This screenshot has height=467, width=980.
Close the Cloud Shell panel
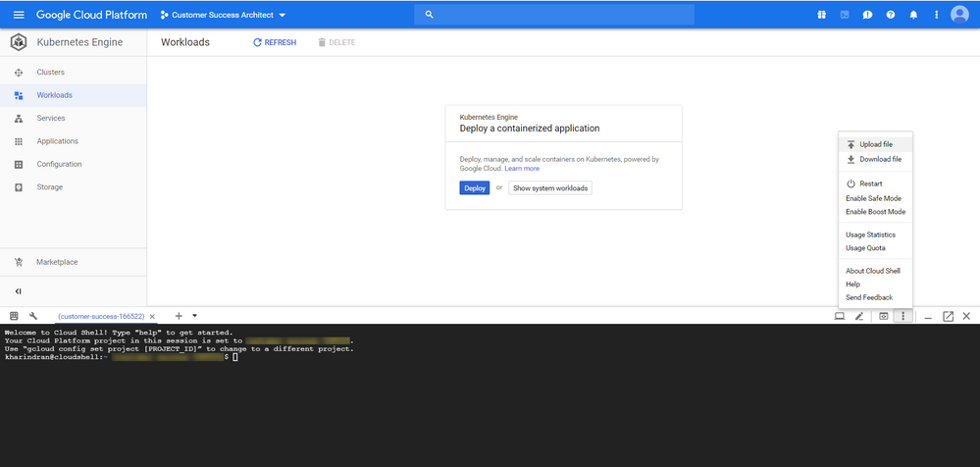pyautogui.click(x=966, y=316)
